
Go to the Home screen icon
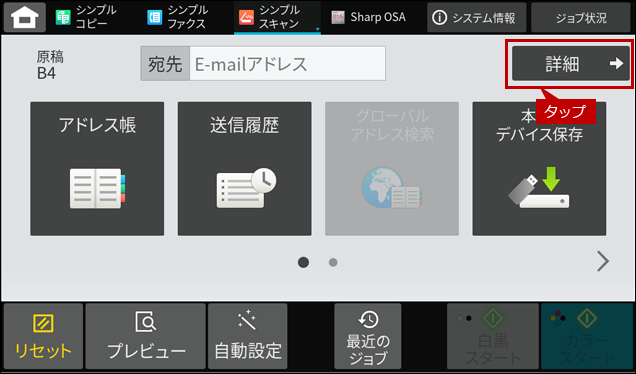click(25, 17)
